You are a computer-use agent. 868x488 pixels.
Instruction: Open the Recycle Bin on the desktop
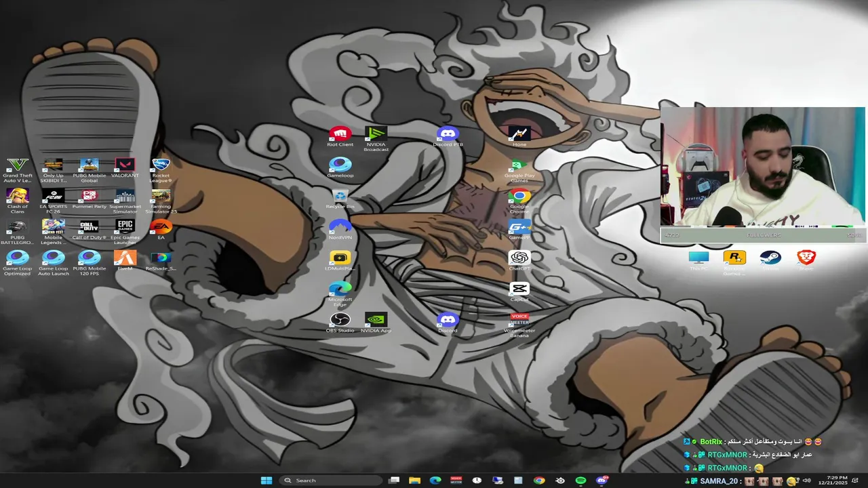click(340, 199)
